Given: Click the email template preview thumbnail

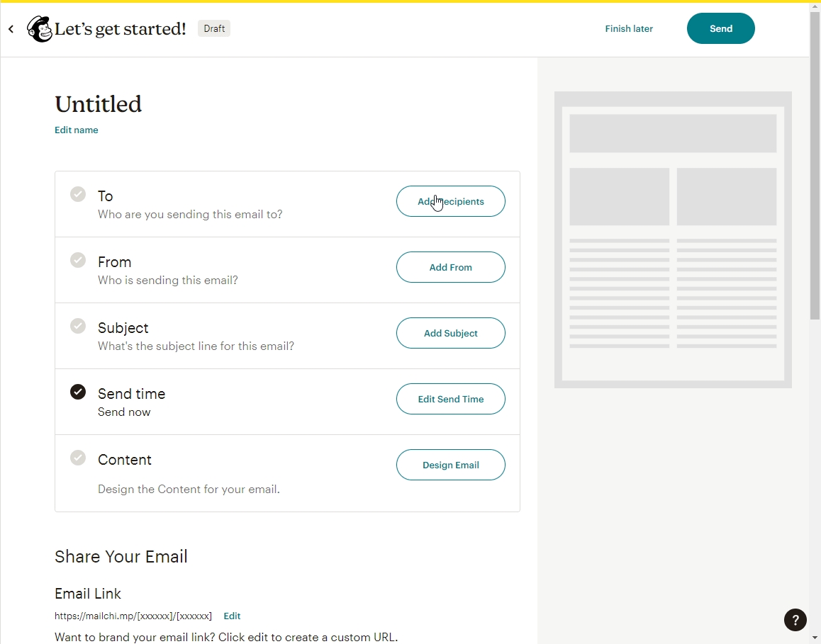Looking at the screenshot, I should pyautogui.click(x=673, y=239).
